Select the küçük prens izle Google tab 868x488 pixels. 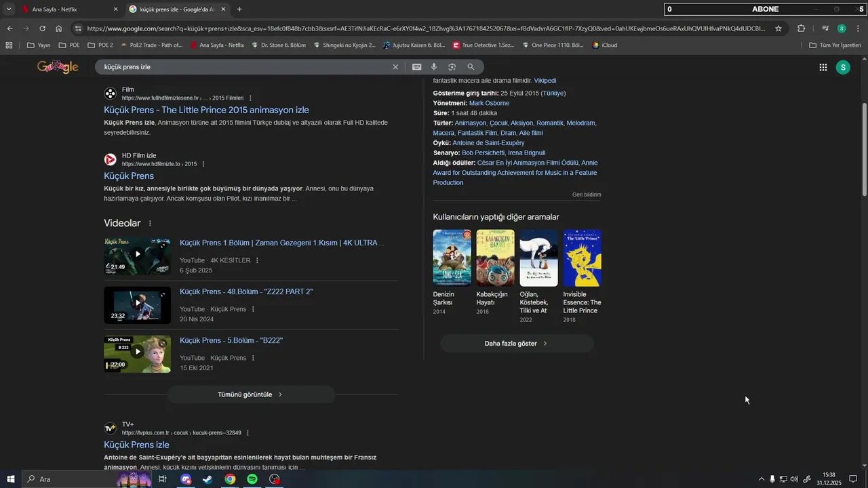coord(178,9)
